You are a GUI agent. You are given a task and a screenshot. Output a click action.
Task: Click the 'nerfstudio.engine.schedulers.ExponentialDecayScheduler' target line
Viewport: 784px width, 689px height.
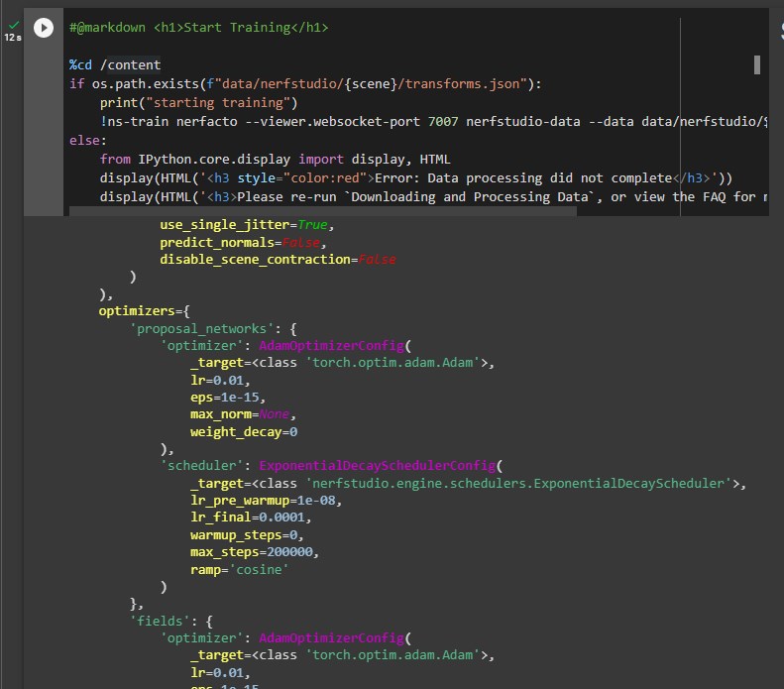pos(468,484)
